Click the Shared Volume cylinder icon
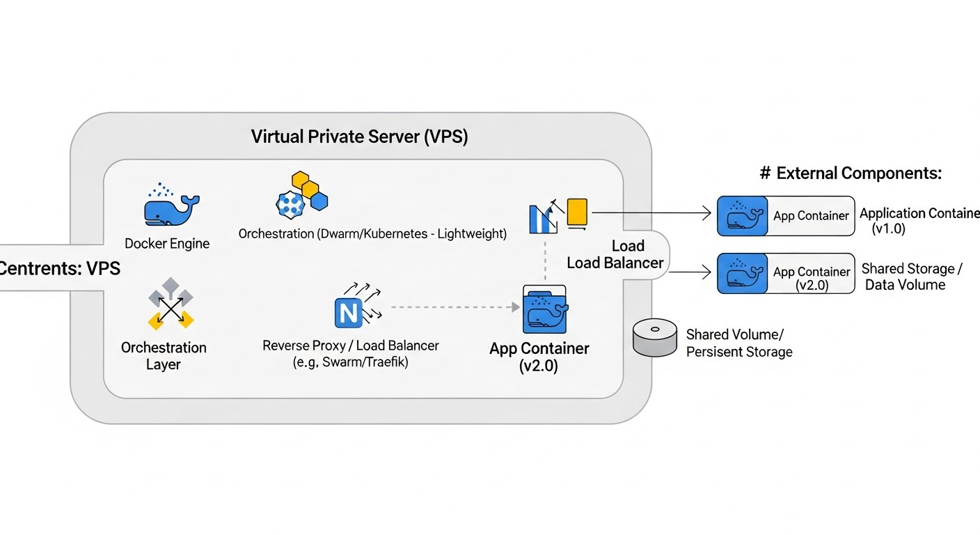 click(x=655, y=337)
